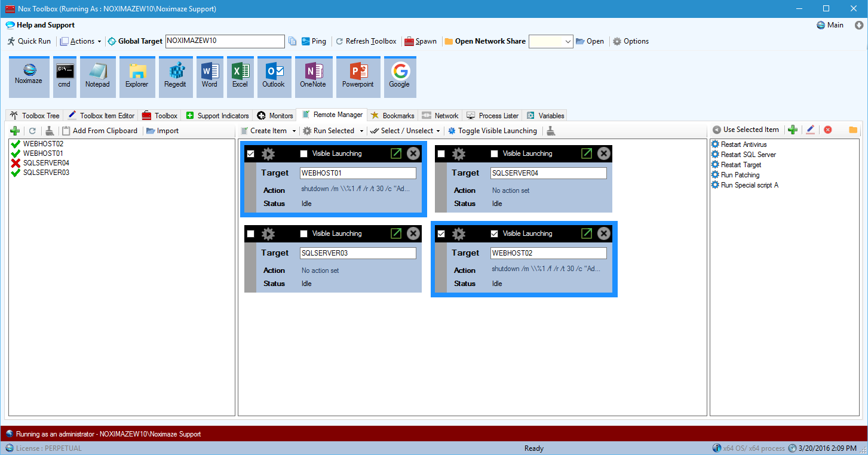Launch Excel from the shortcut strip
Screen dimensions: 868x455
coord(240,76)
